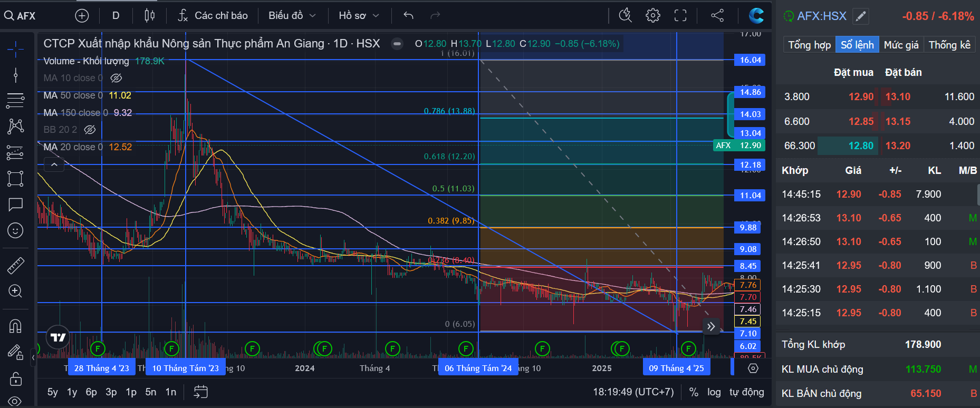Toggle tự động auto scale
The image size is (980, 408).
[747, 392]
